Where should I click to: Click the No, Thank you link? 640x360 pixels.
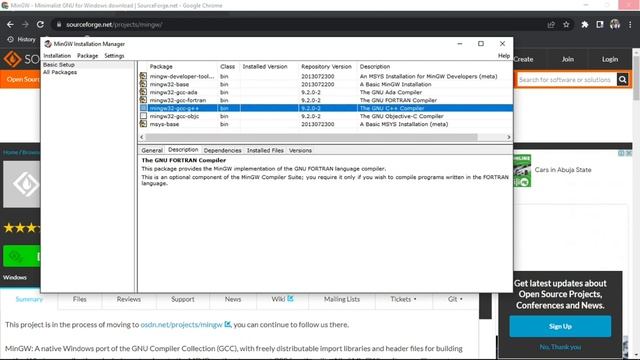click(x=560, y=347)
